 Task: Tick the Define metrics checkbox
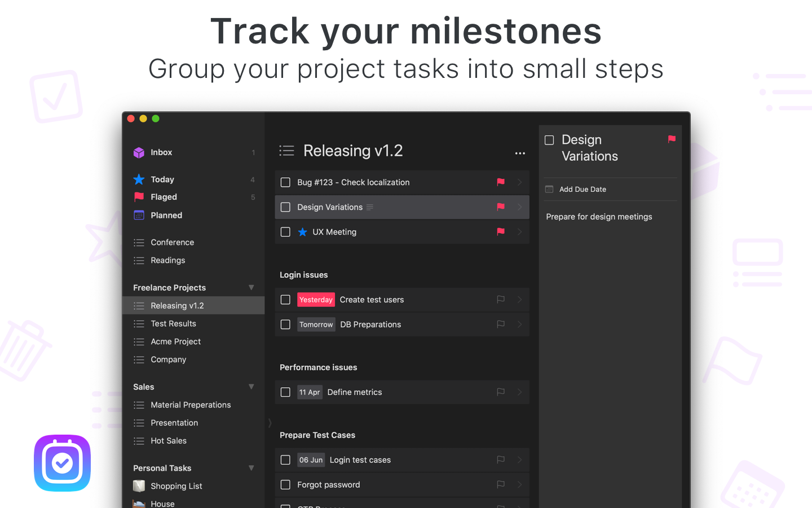(285, 392)
